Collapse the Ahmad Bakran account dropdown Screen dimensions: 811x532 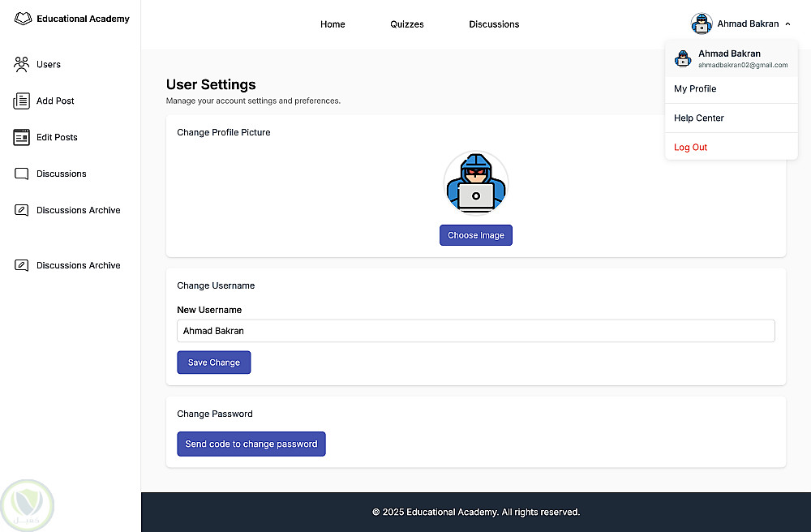[787, 24]
